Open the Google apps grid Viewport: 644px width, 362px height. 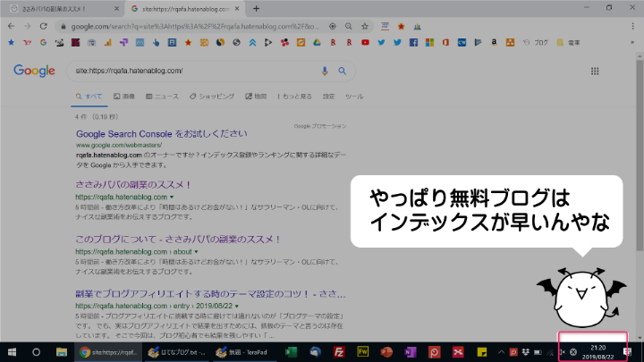pyautogui.click(x=595, y=71)
